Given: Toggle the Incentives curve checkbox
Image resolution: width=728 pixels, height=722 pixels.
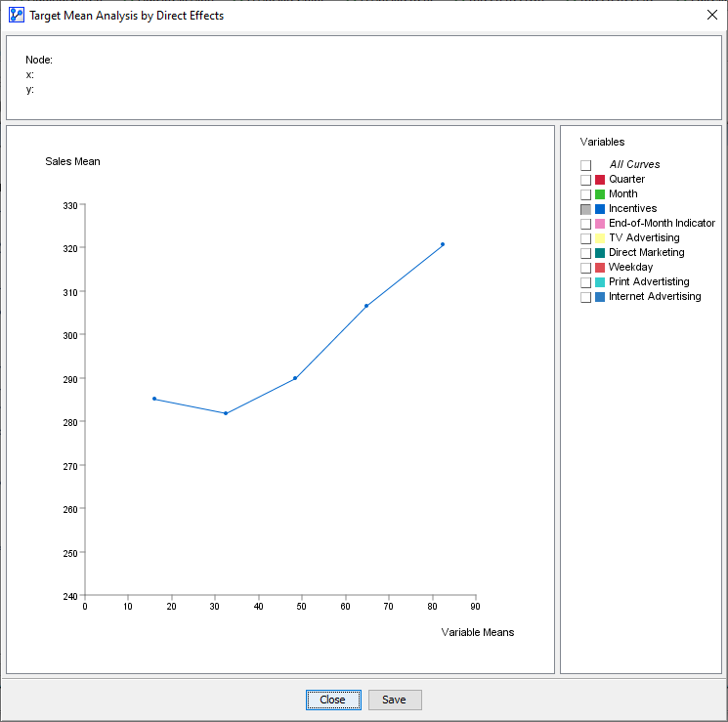Looking at the screenshot, I should coord(585,209).
